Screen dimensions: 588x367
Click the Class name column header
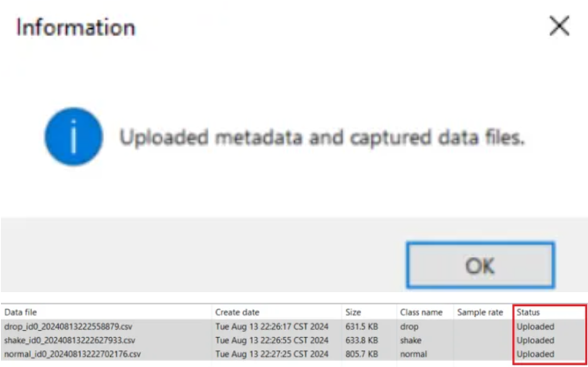click(x=425, y=312)
